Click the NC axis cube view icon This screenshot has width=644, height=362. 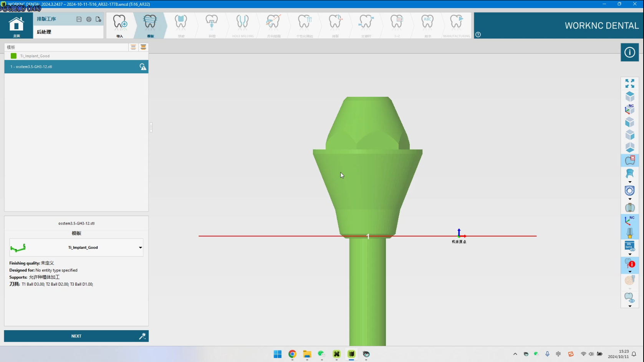[629, 109]
